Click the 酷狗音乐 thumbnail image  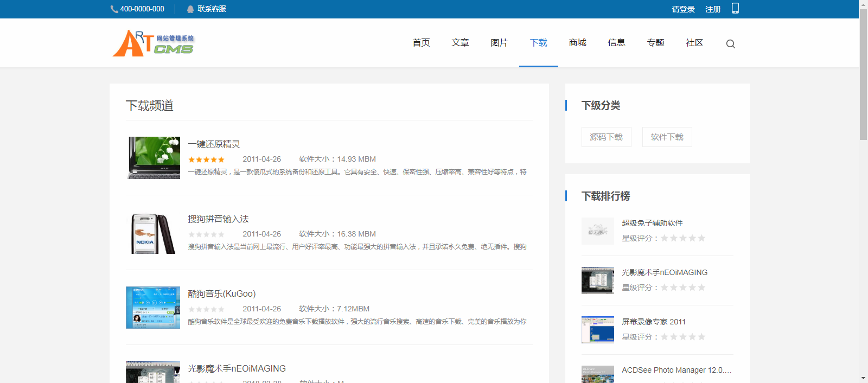[154, 308]
